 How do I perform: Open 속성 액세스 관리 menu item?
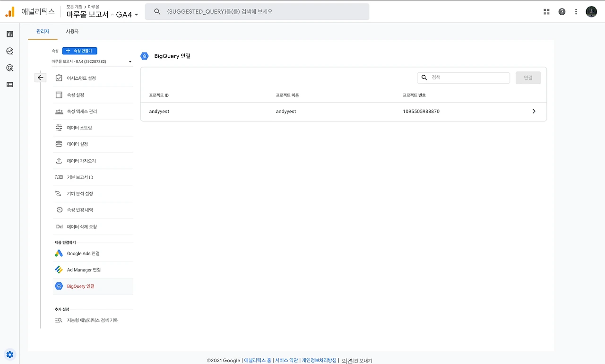pyautogui.click(x=93, y=112)
